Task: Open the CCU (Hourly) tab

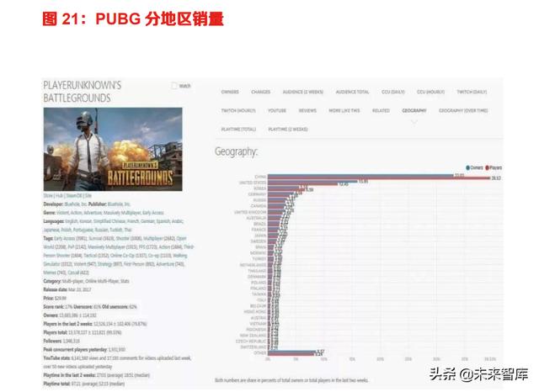Action: [430, 92]
